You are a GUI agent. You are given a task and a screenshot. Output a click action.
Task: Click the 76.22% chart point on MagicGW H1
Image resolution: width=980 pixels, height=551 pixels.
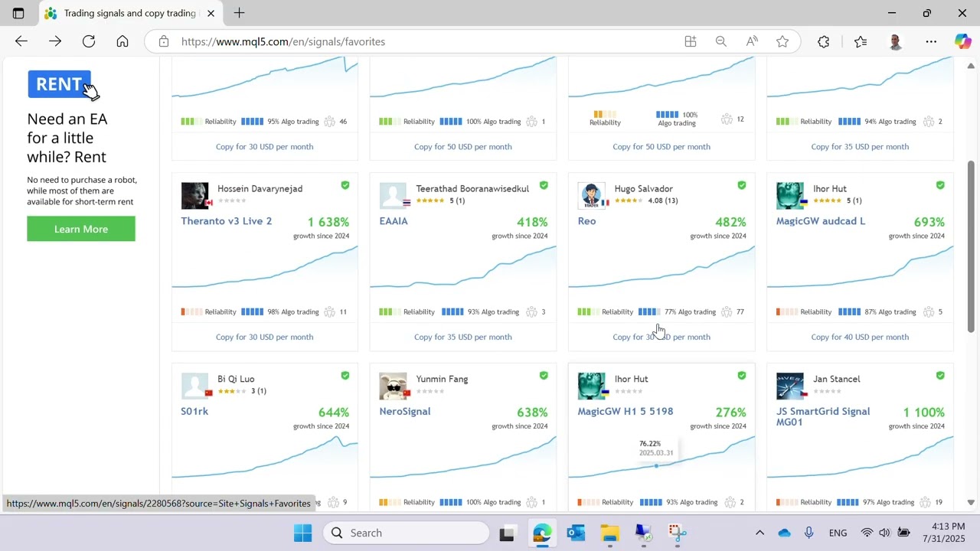656,465
